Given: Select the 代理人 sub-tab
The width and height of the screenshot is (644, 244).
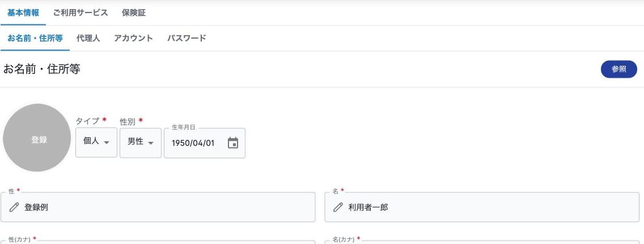Looking at the screenshot, I should click(x=88, y=38).
